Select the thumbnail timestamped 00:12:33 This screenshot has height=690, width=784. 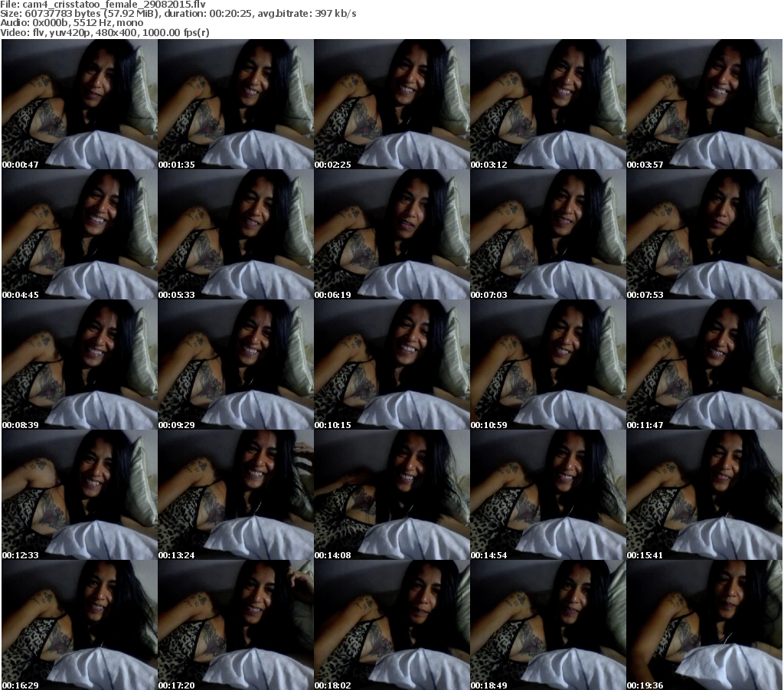80,495
